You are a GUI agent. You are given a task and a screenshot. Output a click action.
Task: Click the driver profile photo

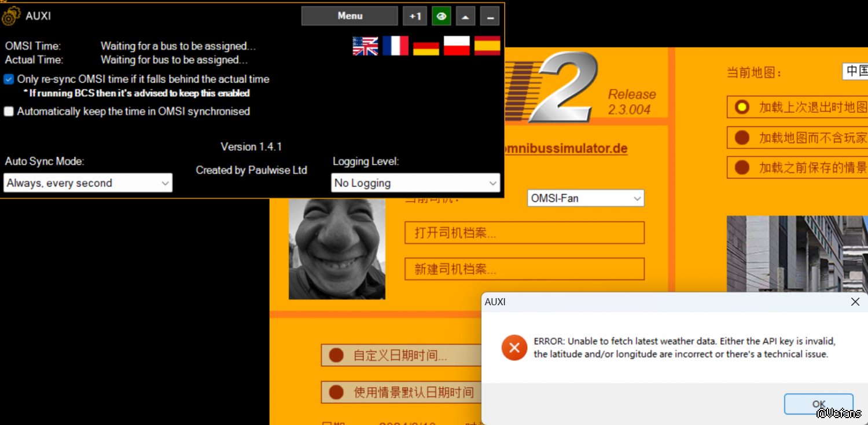[337, 249]
